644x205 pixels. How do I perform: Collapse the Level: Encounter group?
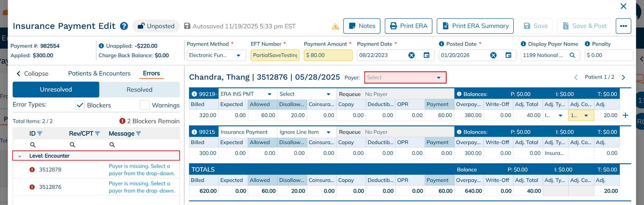point(20,156)
